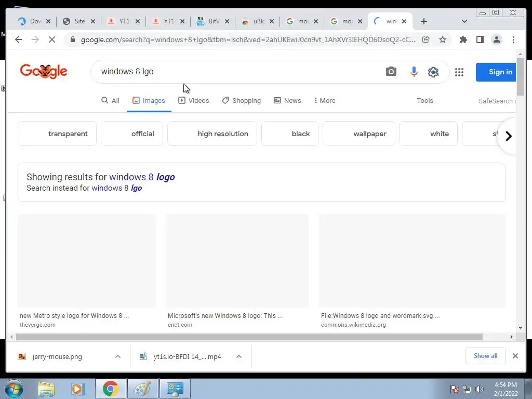
Task: Open the tab search dropdown arrow
Action: [464, 21]
